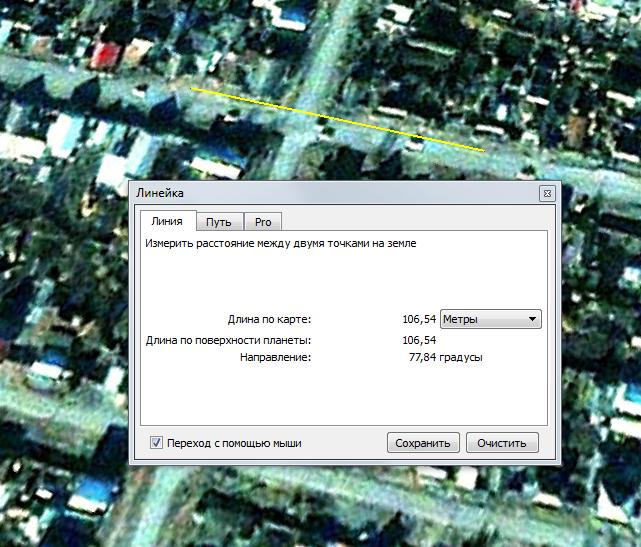Screen dimensions: 641x547
Task: Select the Pro tab
Action: [263, 221]
